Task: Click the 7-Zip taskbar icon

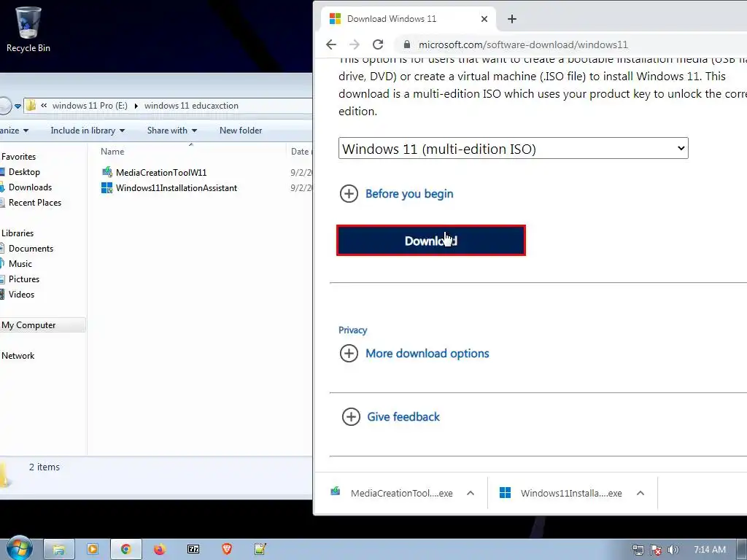Action: click(x=193, y=549)
